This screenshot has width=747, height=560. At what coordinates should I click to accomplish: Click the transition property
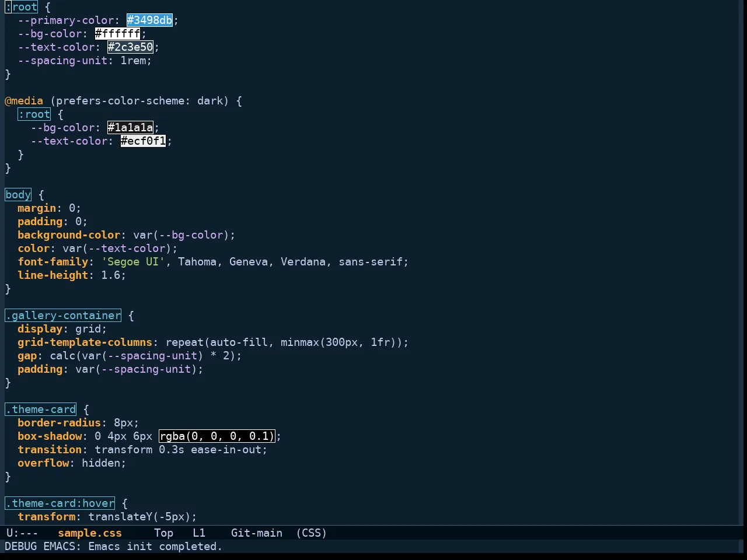(x=50, y=450)
